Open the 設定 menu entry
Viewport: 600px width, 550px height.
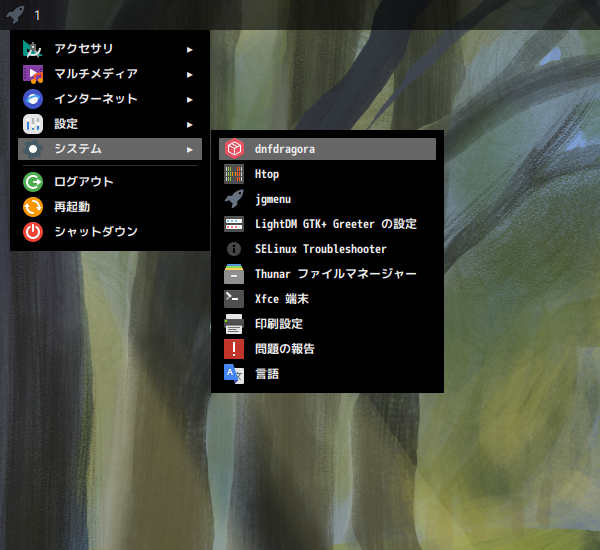(x=110, y=124)
